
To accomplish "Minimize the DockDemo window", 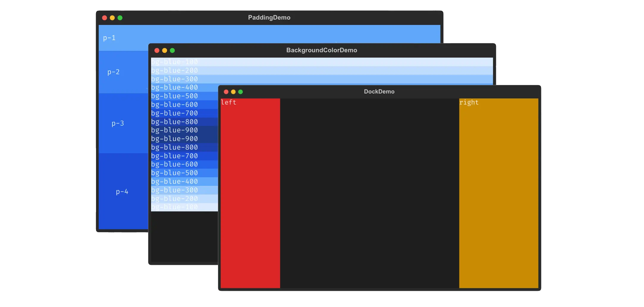I will coord(233,92).
